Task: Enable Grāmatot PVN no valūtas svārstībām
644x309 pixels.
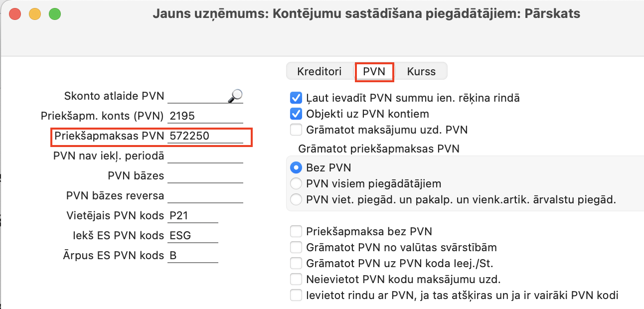Action: pyautogui.click(x=296, y=247)
